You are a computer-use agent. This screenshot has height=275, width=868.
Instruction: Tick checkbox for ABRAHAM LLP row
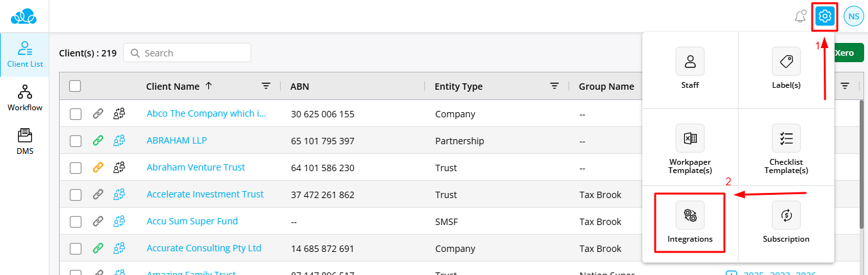(76, 141)
